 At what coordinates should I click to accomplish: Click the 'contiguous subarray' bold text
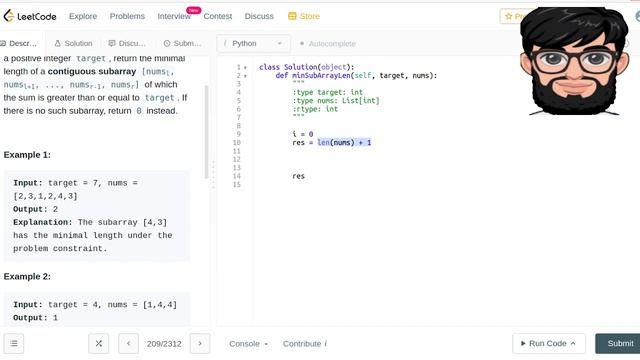92,71
